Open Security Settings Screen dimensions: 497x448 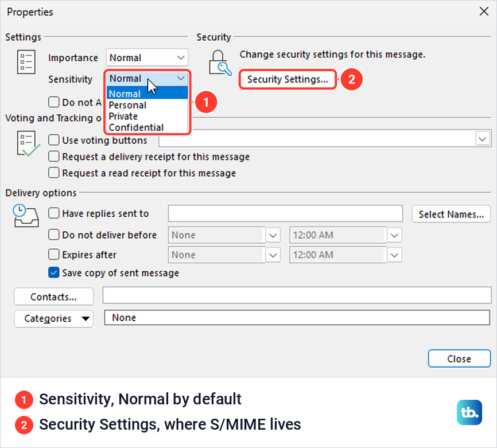288,79
